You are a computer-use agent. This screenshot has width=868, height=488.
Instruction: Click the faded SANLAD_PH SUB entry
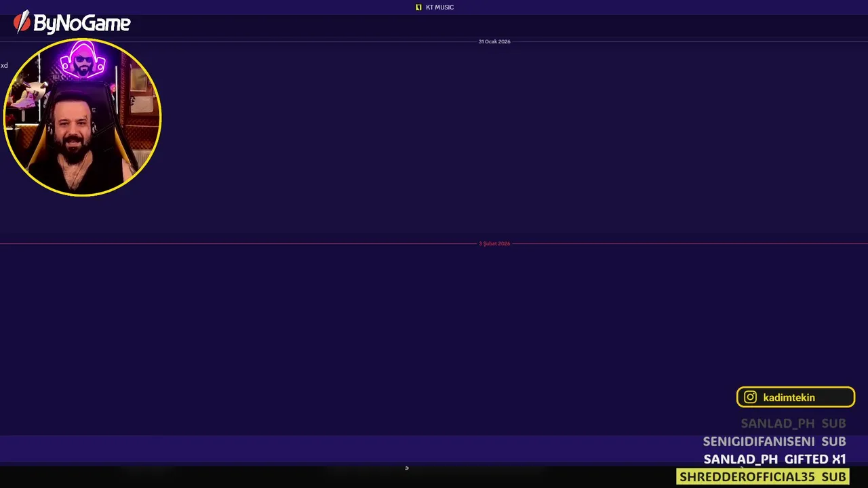793,424
